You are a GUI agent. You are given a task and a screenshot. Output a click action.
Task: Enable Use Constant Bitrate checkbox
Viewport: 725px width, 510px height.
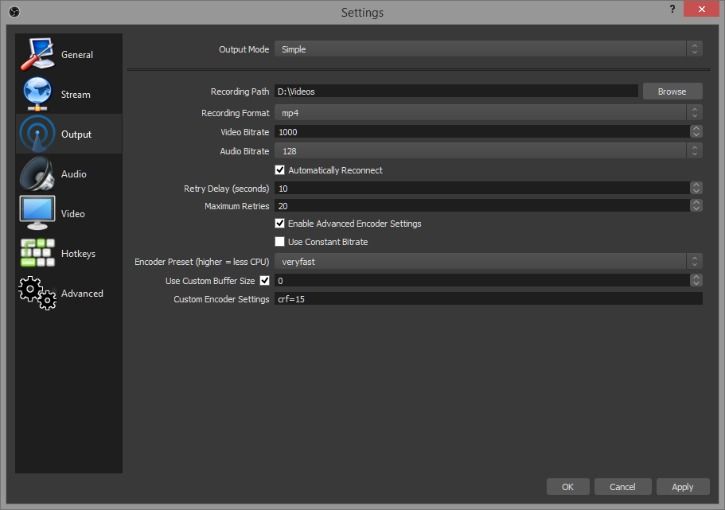(x=280, y=241)
